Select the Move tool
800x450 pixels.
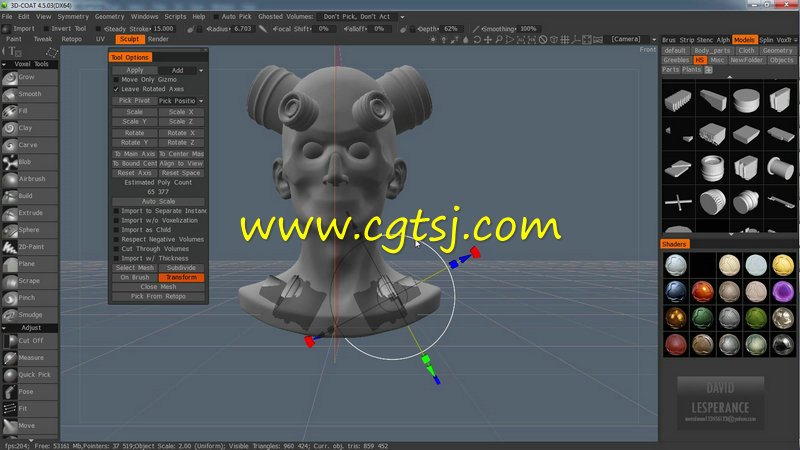click(30, 426)
